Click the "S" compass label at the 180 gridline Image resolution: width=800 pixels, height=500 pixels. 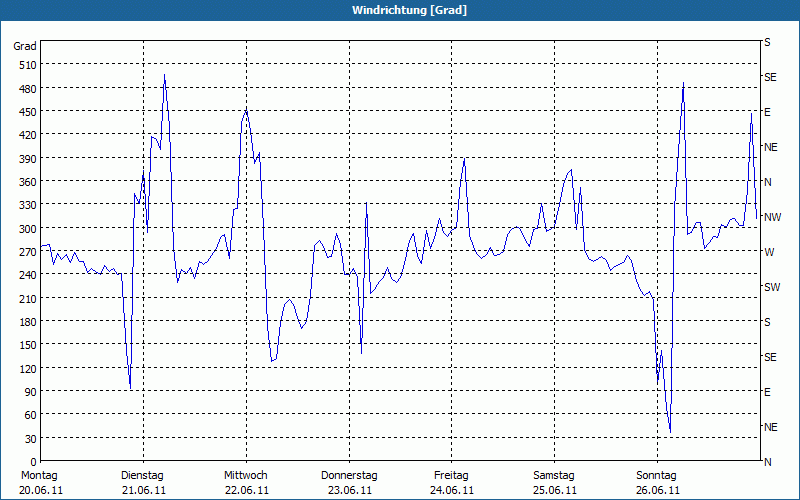click(x=767, y=322)
